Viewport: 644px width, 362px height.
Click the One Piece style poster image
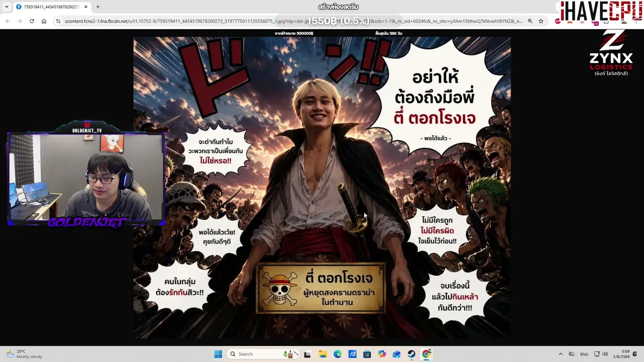pyautogui.click(x=322, y=188)
